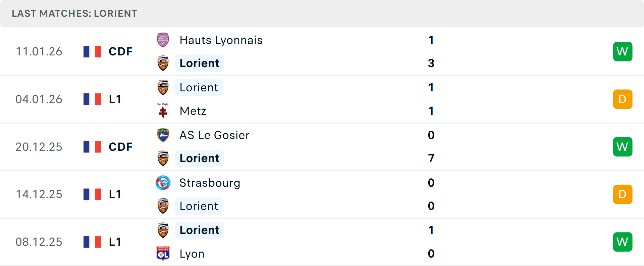Viewport: 644px width, 266px height.
Task: Click the French flag beside 04.01.26
Action: [92, 99]
